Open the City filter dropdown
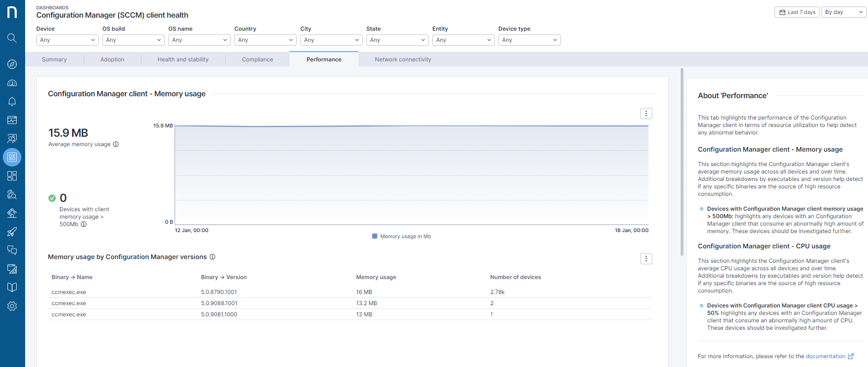The height and width of the screenshot is (367, 868). coord(331,40)
